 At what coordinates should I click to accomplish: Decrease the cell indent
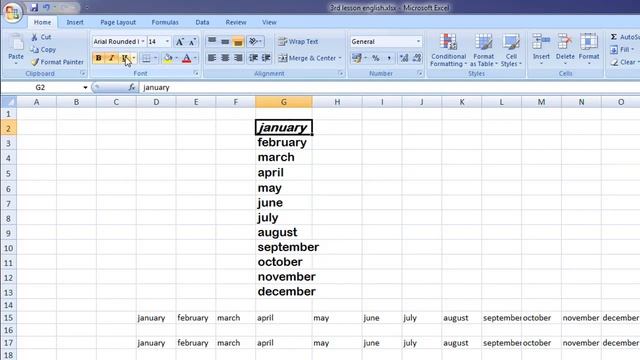coord(253,58)
